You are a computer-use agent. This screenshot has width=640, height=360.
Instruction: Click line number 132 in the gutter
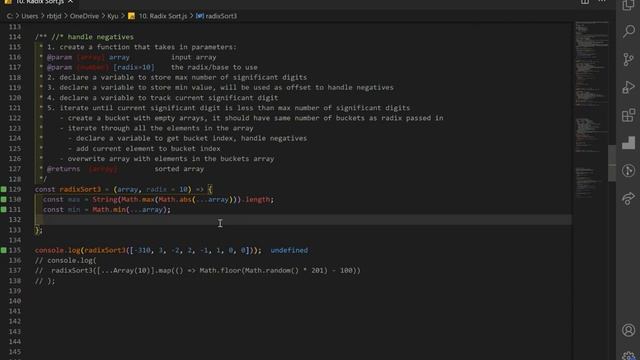pos(15,220)
